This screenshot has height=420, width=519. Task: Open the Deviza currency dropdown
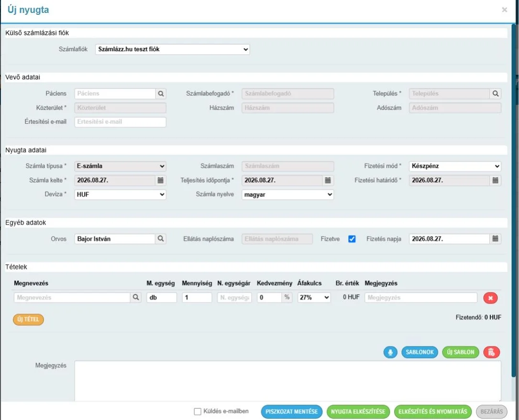120,194
